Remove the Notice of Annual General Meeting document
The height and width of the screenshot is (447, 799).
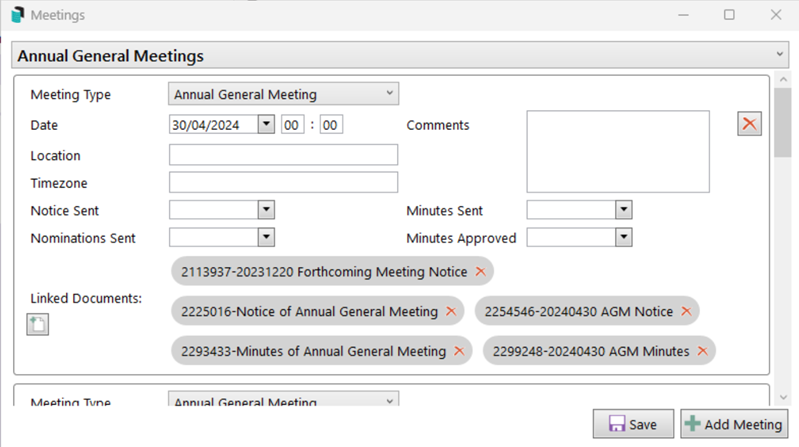coord(450,312)
